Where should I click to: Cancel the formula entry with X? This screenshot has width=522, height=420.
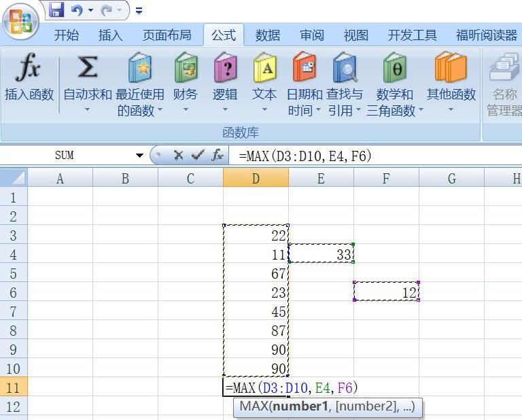pos(179,155)
